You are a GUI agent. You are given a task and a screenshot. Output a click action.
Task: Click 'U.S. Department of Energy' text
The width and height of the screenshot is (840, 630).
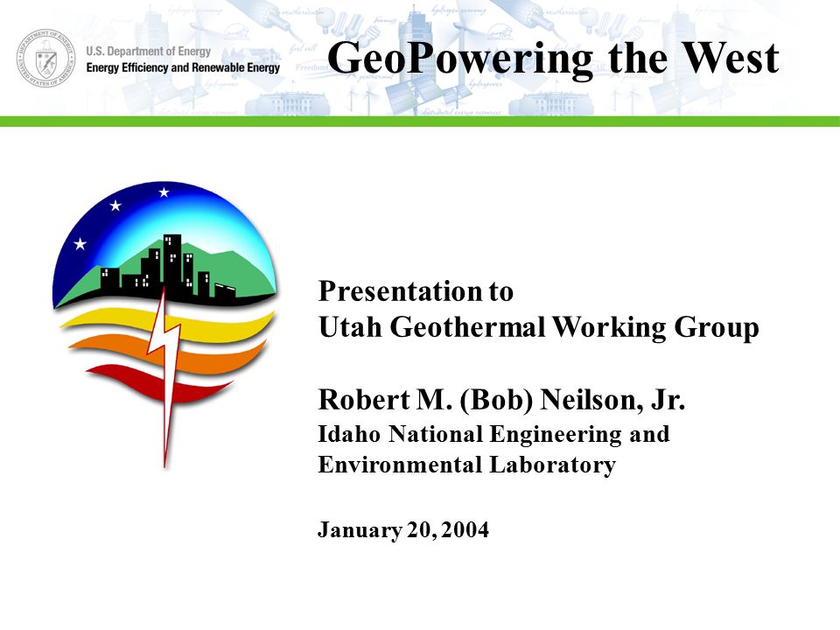pos(149,52)
